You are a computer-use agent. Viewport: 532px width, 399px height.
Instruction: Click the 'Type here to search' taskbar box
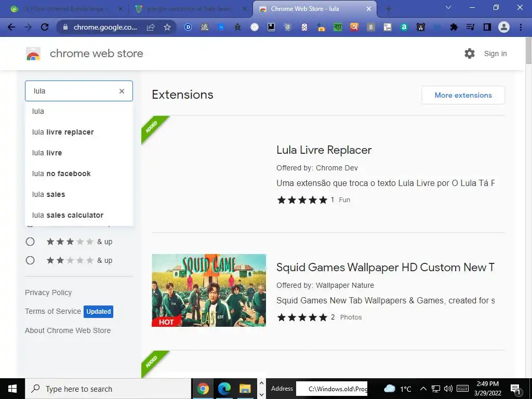[108, 389]
